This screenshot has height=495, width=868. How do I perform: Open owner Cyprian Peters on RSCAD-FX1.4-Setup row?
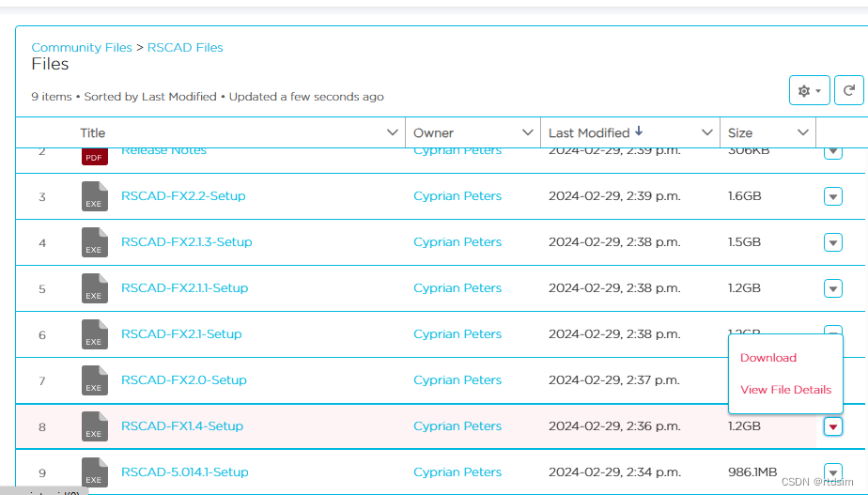pyautogui.click(x=457, y=425)
